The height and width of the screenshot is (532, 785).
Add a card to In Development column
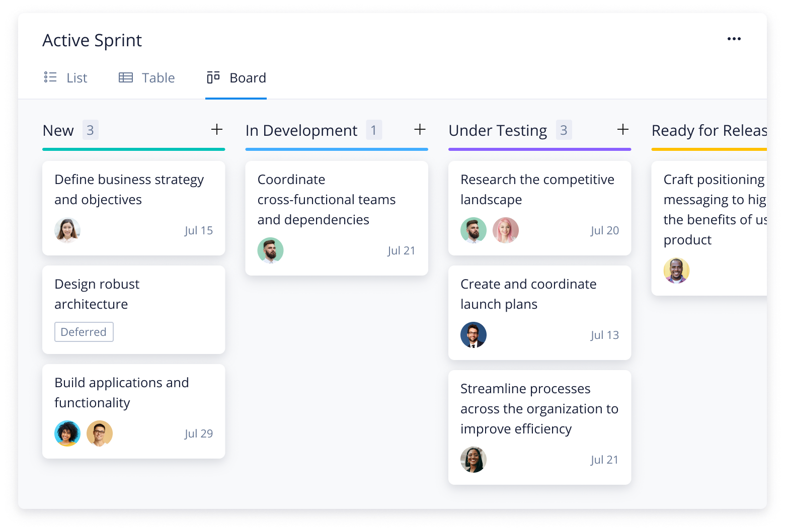[420, 130]
